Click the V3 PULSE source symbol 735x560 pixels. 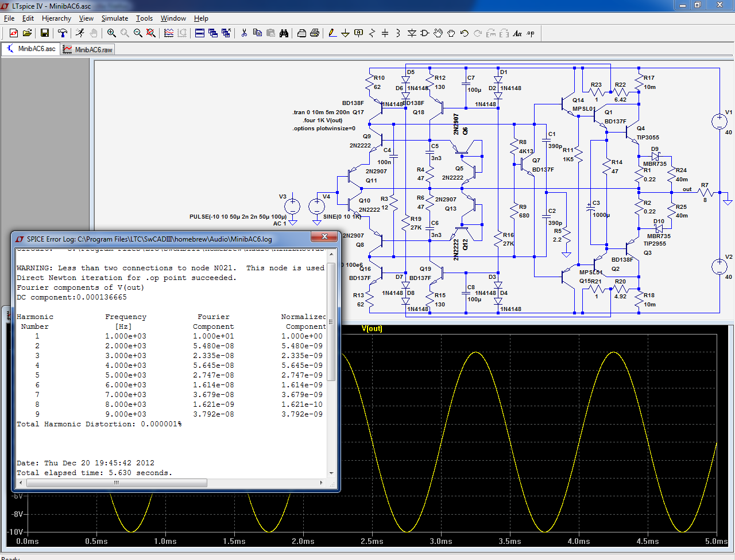[x=292, y=206]
